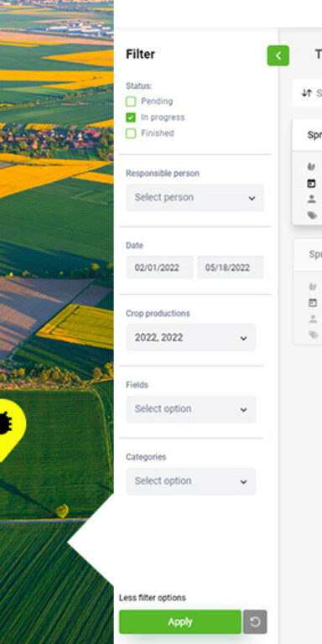Viewport: 322px width, 644px height.
Task: Expand the Fields select option dropdown
Action: [191, 409]
